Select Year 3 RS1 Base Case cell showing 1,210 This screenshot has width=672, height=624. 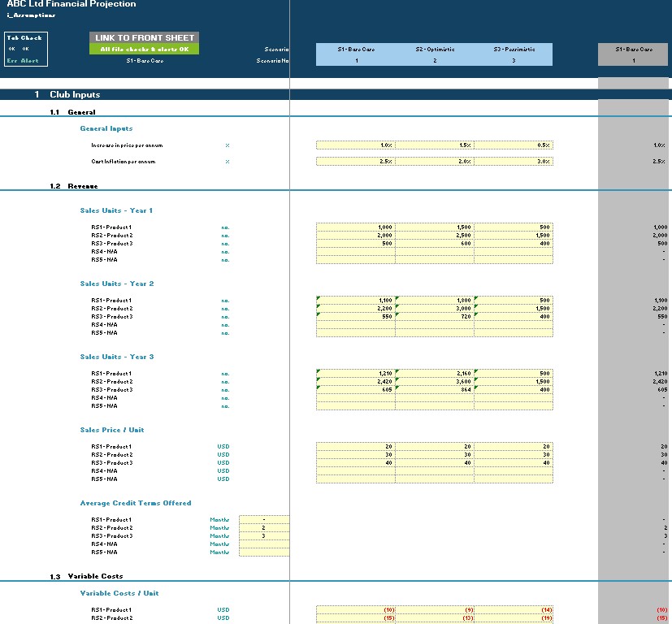point(355,374)
